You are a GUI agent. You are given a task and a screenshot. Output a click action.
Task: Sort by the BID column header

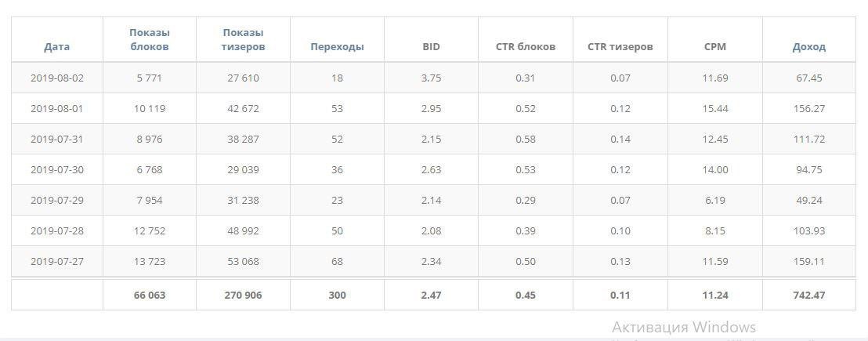click(x=431, y=46)
